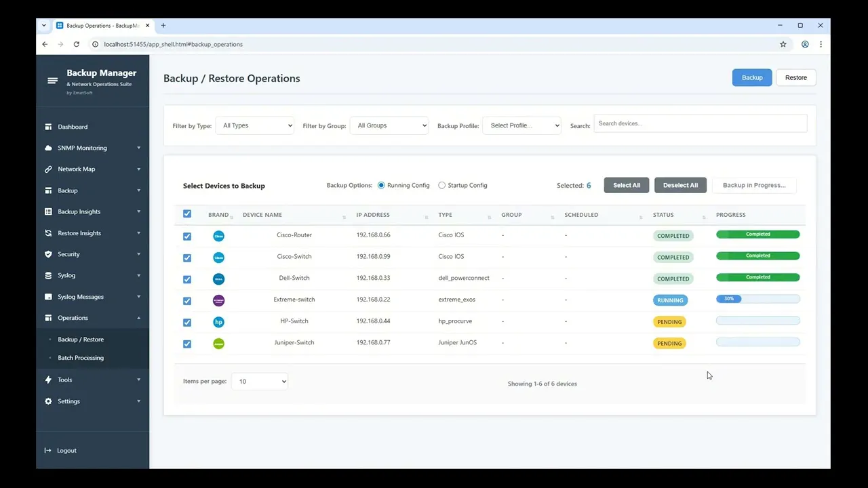Open a new browser tab with plus
The image size is (868, 488).
[x=163, y=26]
